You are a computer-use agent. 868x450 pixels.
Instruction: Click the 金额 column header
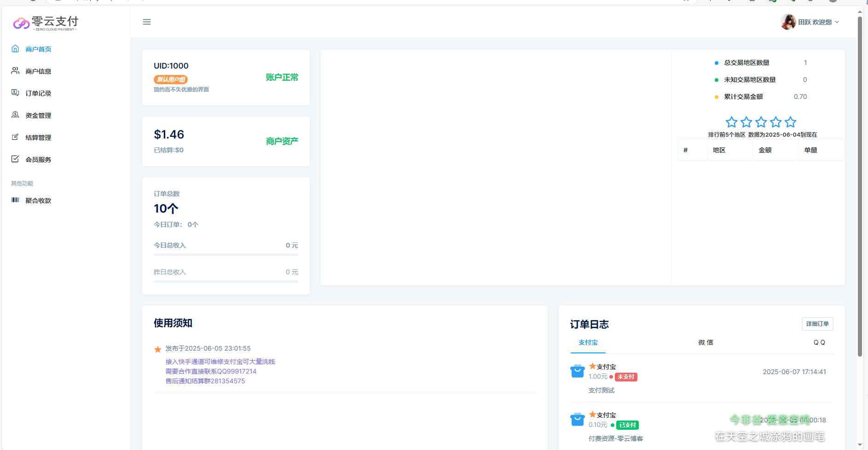[765, 150]
